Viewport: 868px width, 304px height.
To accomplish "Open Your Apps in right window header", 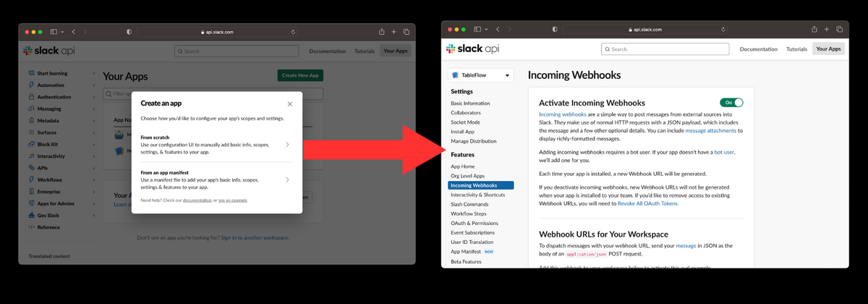I will click(x=829, y=49).
